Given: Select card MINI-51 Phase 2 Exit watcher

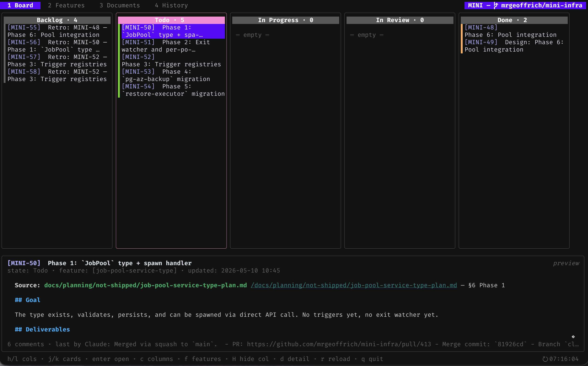Looking at the screenshot, I should [173, 46].
